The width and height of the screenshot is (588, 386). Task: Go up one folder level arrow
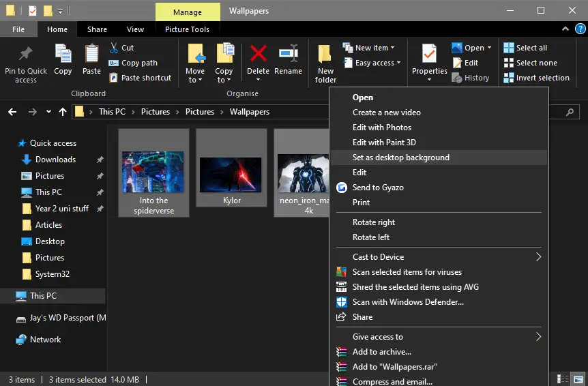63,112
